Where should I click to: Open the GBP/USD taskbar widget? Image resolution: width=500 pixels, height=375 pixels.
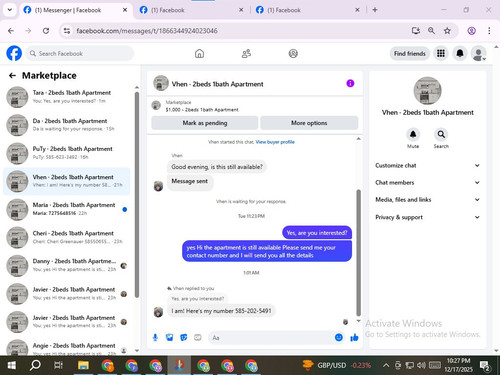click(336, 365)
